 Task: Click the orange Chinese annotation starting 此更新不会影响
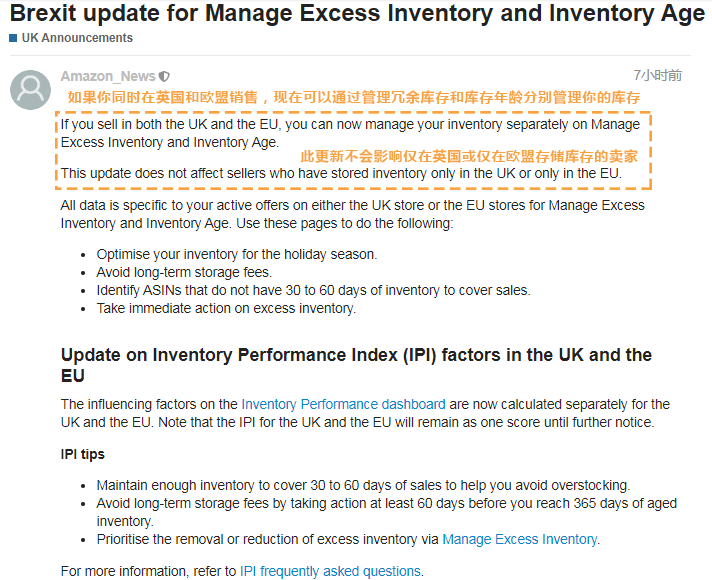(x=469, y=156)
